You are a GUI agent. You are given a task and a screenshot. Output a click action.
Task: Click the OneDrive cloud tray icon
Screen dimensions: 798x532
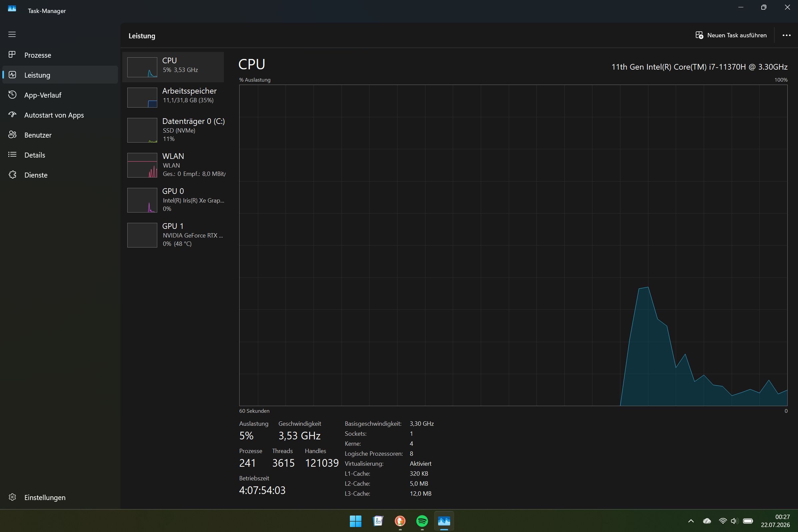point(707,521)
